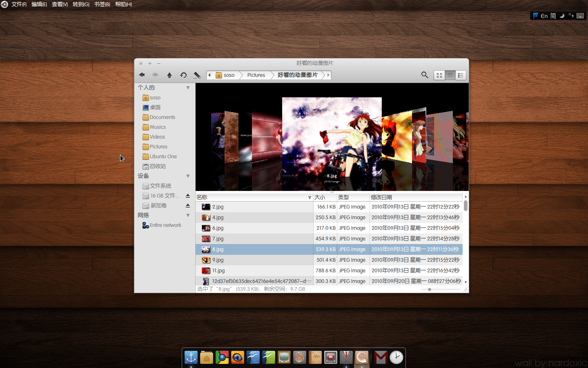
Task: Open Videos folder in sidebar
Action: coord(154,137)
